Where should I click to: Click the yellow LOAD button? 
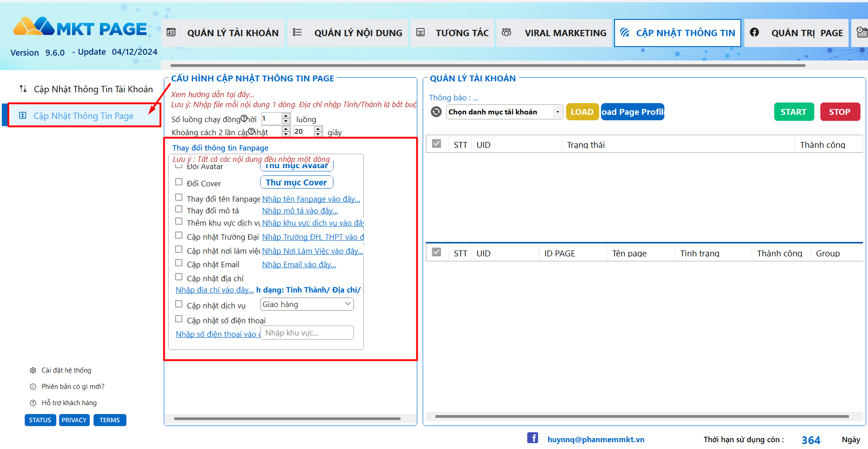point(582,112)
